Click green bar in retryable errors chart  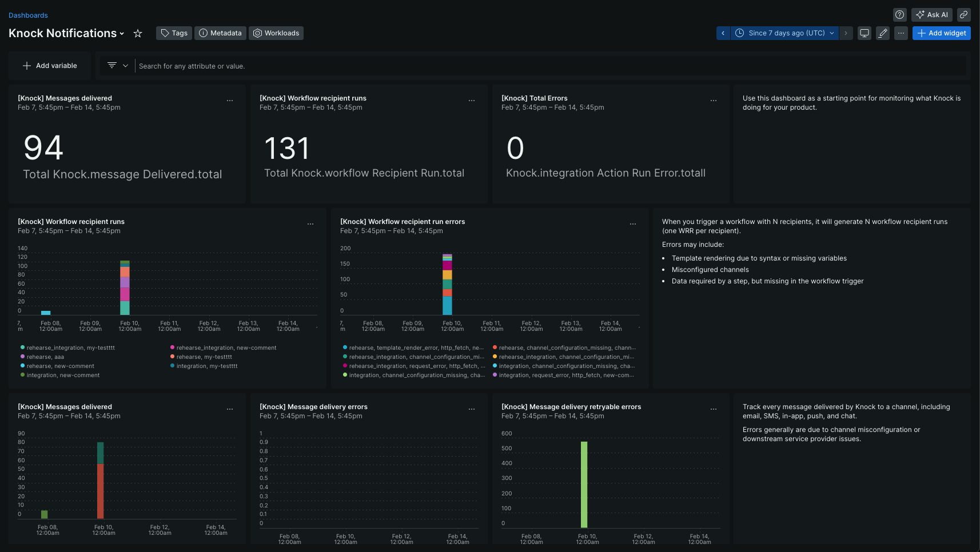point(584,485)
